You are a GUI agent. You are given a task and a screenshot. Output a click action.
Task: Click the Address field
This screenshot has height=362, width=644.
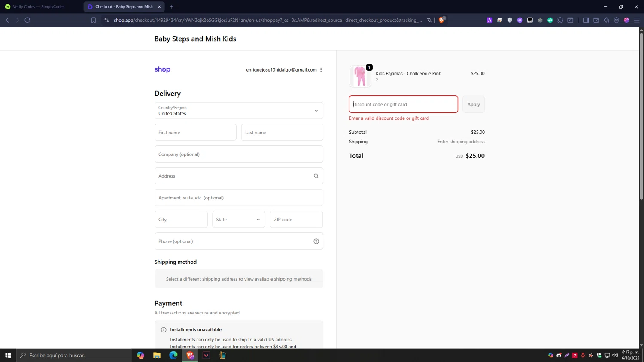[x=239, y=176]
